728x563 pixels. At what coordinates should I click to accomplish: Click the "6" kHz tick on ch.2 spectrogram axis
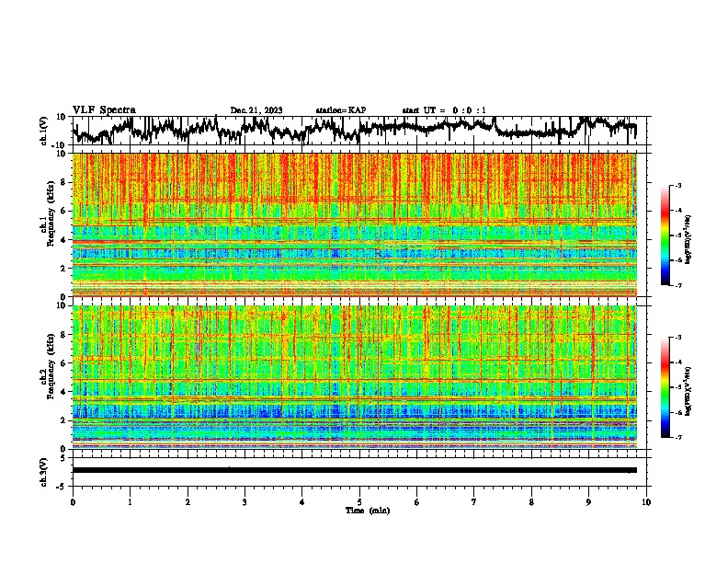click(63, 363)
